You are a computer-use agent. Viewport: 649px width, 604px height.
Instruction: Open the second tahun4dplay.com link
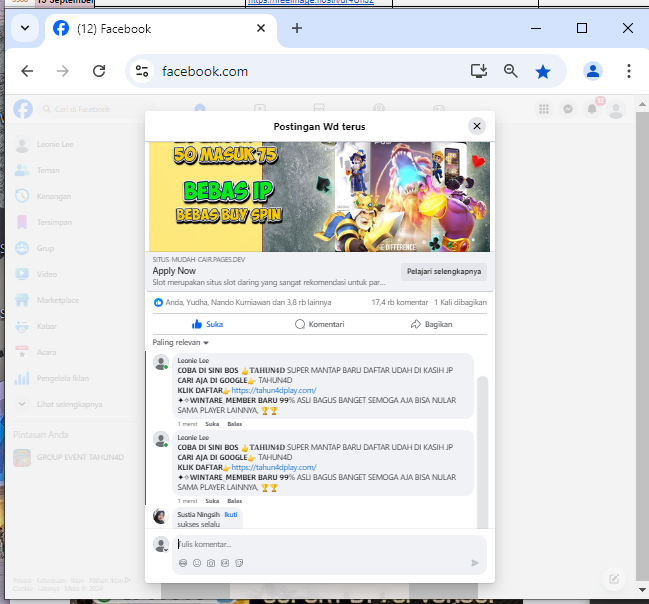(x=274, y=467)
